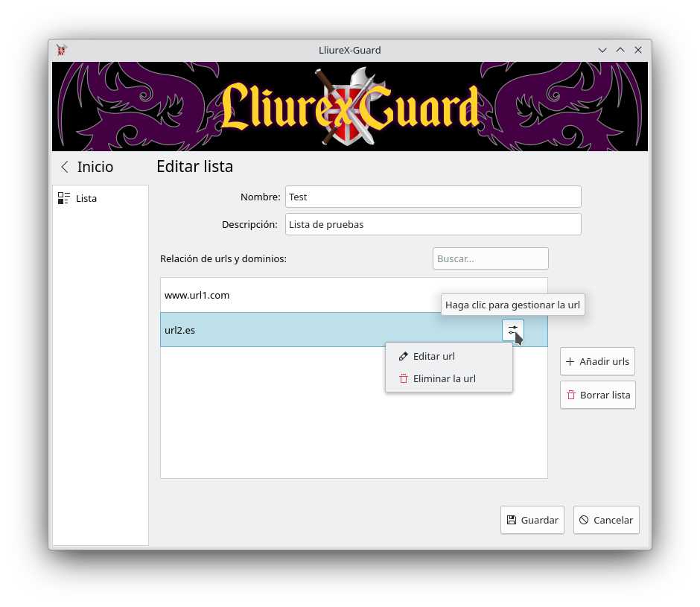Image resolution: width=700 pixels, height=607 pixels.
Task: Click the trash icon for Eliminar la url
Action: point(403,379)
